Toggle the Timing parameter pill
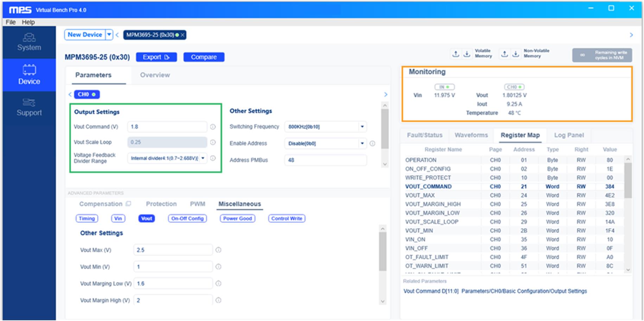The height and width of the screenshot is (321, 644). coord(87,219)
